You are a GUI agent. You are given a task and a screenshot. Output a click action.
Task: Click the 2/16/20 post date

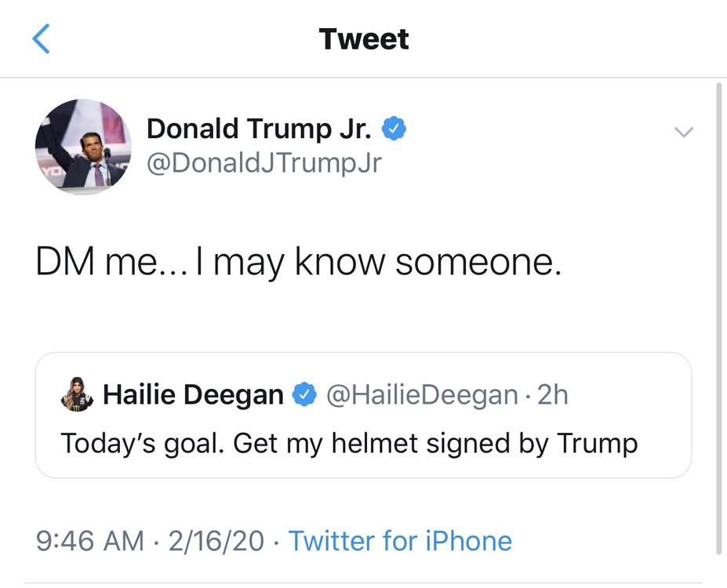(216, 541)
